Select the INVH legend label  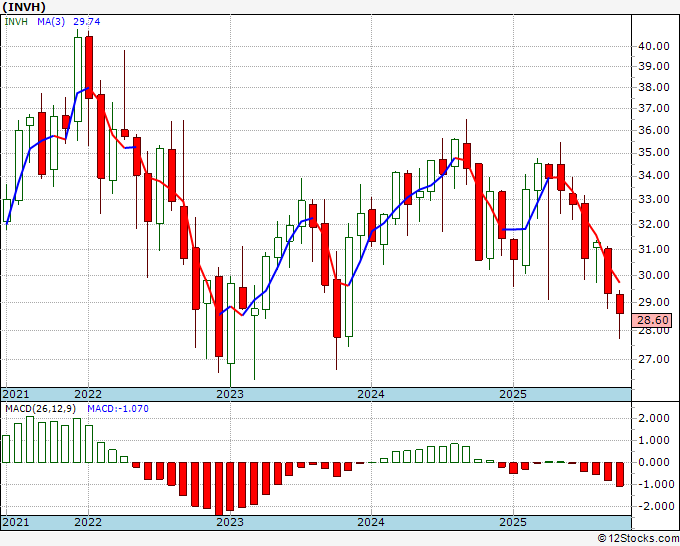point(16,21)
